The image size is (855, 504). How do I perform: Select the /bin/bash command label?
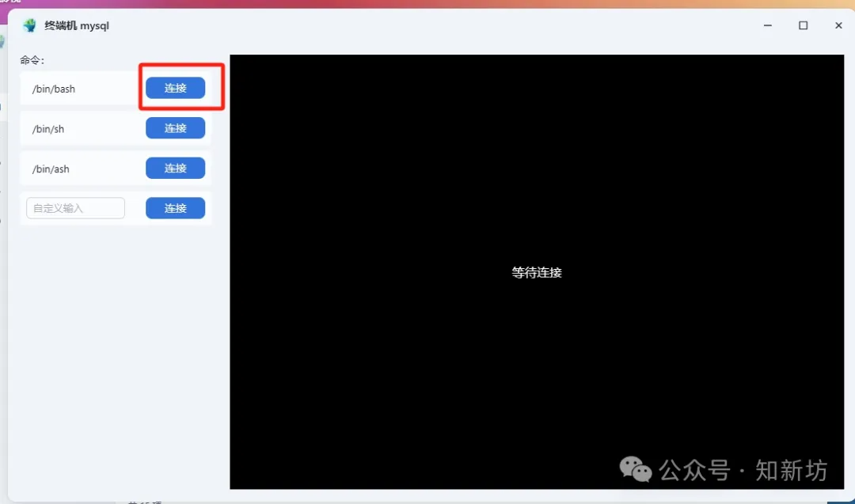[x=54, y=89]
